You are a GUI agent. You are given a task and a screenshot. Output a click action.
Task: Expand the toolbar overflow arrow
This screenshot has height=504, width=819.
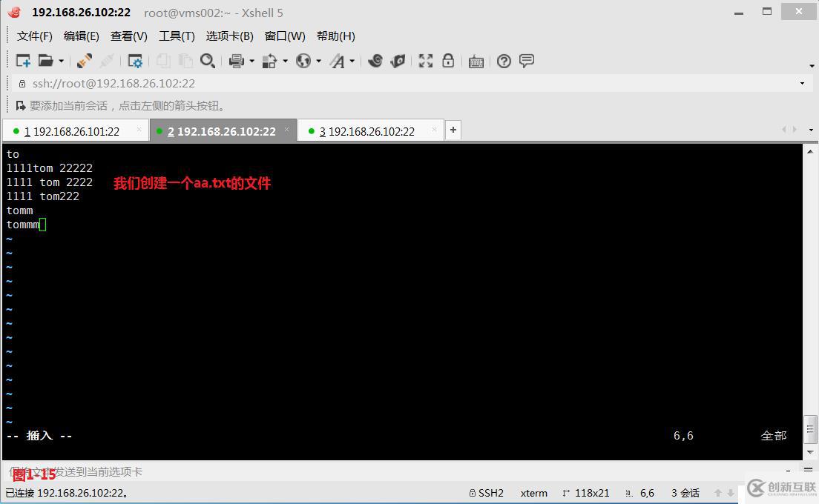[x=812, y=66]
